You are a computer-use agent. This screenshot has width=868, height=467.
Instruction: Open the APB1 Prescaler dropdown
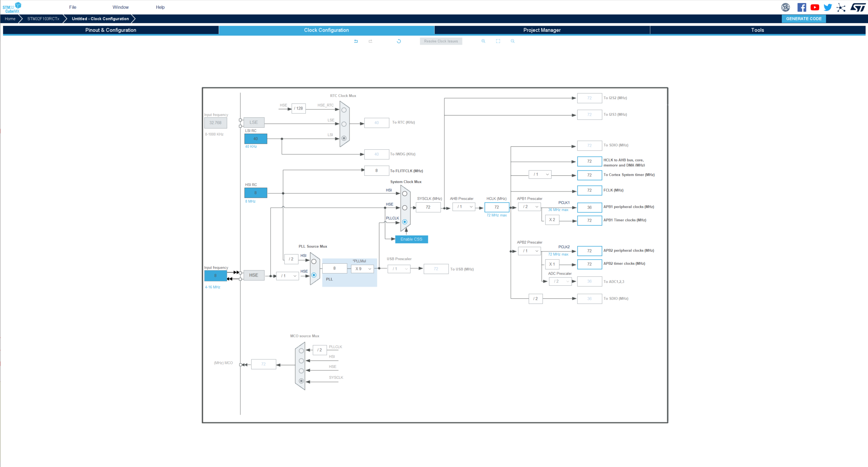[x=530, y=207]
